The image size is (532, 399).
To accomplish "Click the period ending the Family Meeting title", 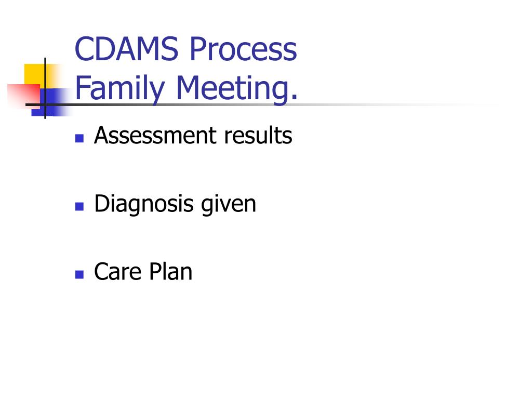I will pos(294,98).
